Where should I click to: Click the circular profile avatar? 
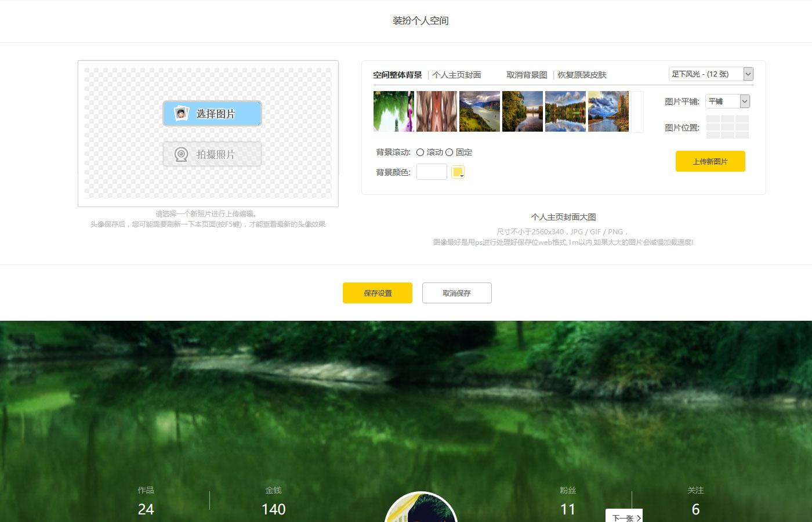[421, 509]
